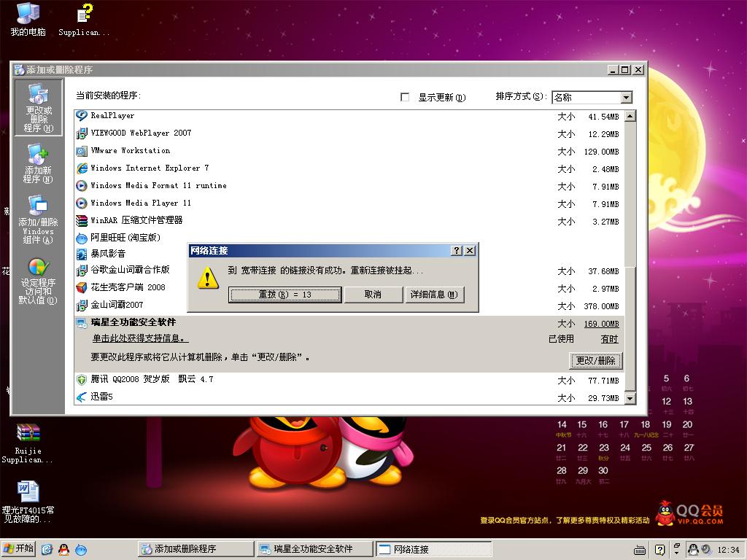Click the 129.00MB VMware size value
The image size is (747, 560).
coord(602,152)
